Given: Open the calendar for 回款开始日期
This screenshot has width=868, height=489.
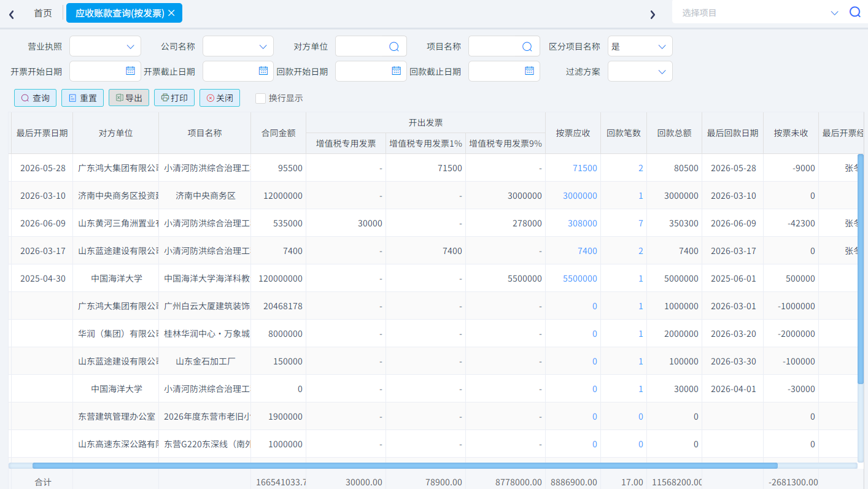Looking at the screenshot, I should coord(396,71).
